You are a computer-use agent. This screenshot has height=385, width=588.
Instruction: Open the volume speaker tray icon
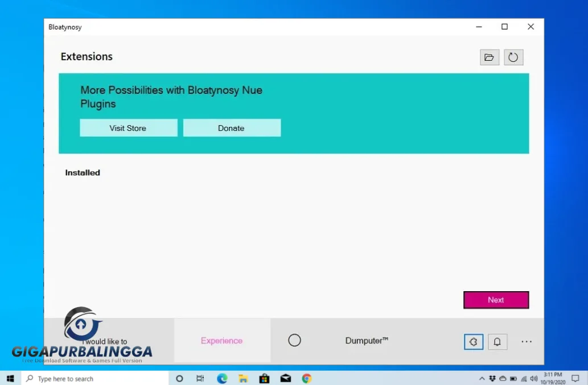(534, 379)
